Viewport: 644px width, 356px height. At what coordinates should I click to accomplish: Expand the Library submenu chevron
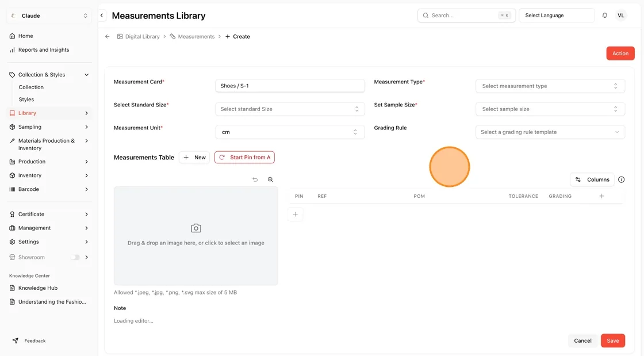click(x=87, y=113)
